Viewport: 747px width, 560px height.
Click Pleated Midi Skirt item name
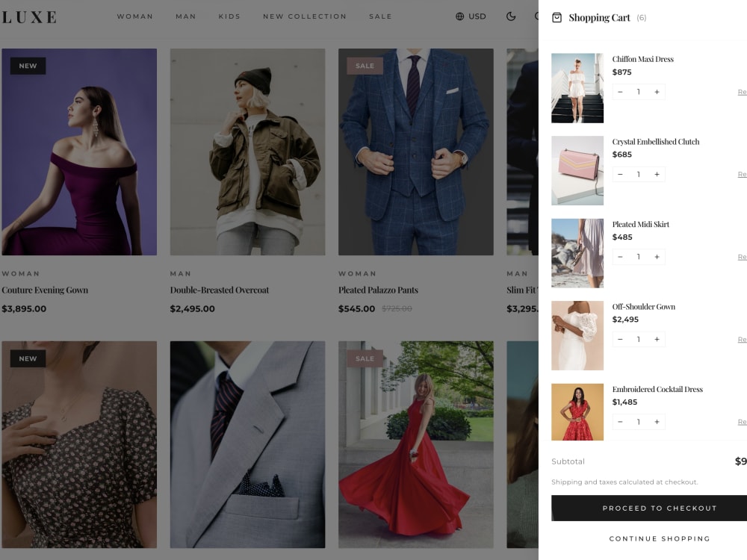click(x=640, y=224)
